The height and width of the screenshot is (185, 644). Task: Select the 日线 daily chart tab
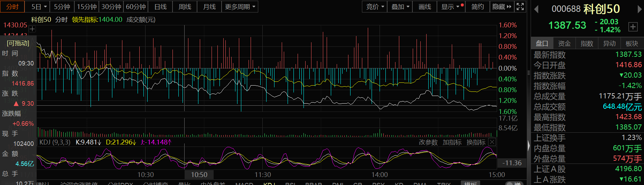(160, 7)
